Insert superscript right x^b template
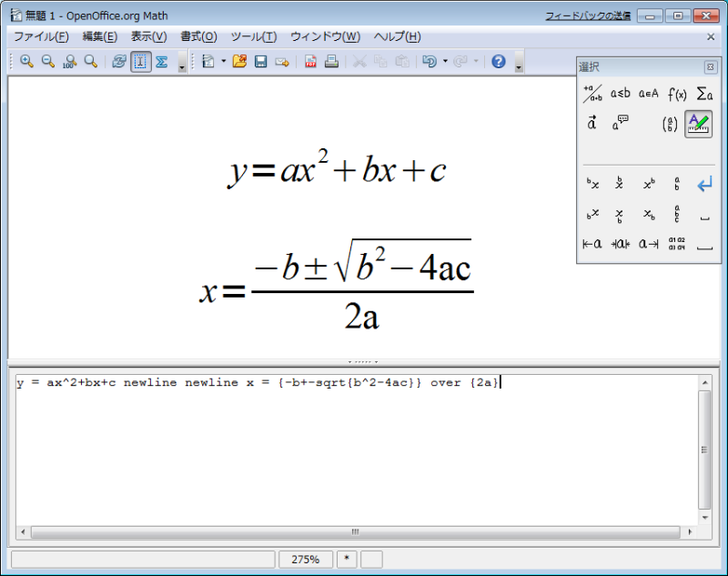Screen dimensions: 728x576 pyautogui.click(x=649, y=184)
